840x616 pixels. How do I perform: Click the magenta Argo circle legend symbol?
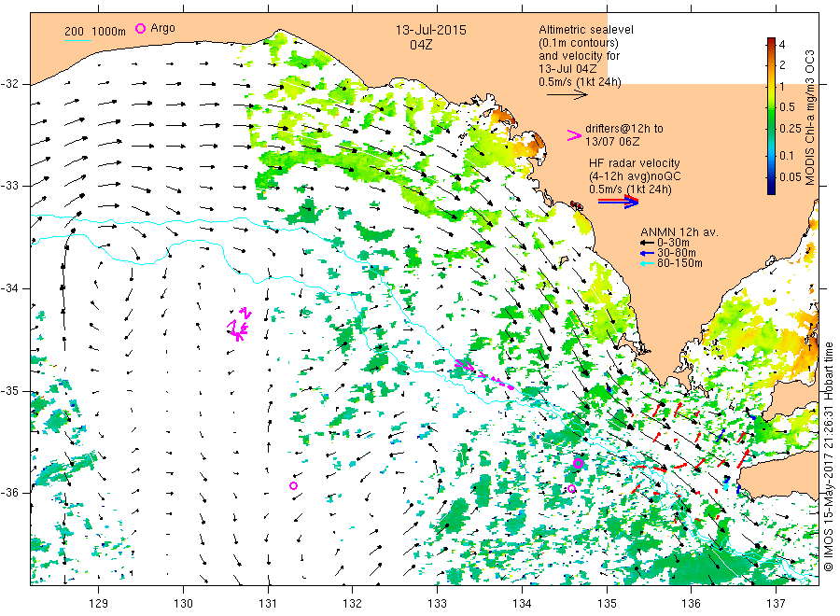click(x=140, y=28)
